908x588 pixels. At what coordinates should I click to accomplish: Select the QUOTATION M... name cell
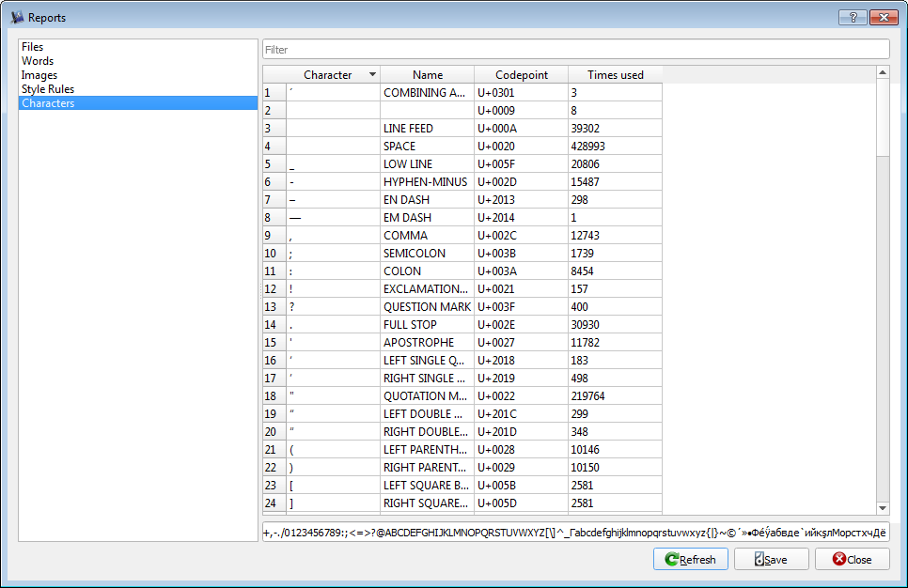tap(428, 395)
